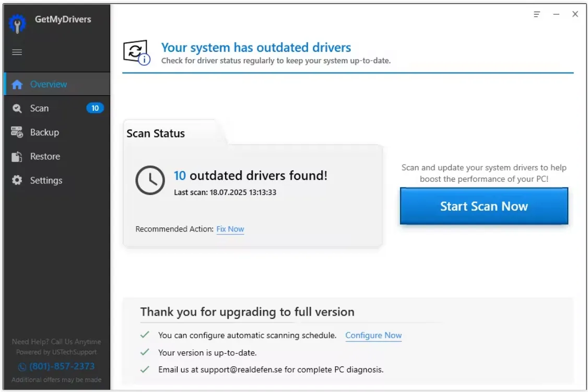Screen dimensions: 588x392
Task: Click checkmark beside 'Your version is up-to-date'
Action: pos(145,352)
